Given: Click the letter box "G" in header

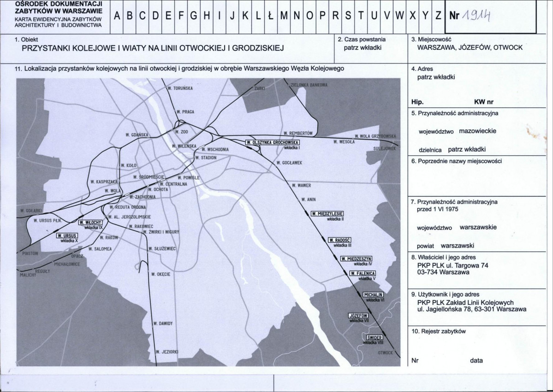Looking at the screenshot, I should click(x=194, y=17).
